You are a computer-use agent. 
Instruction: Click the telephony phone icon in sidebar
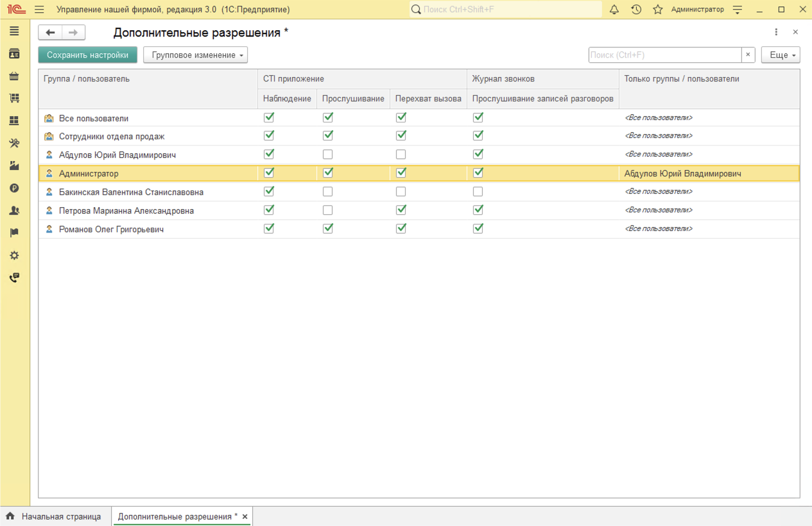pos(14,278)
